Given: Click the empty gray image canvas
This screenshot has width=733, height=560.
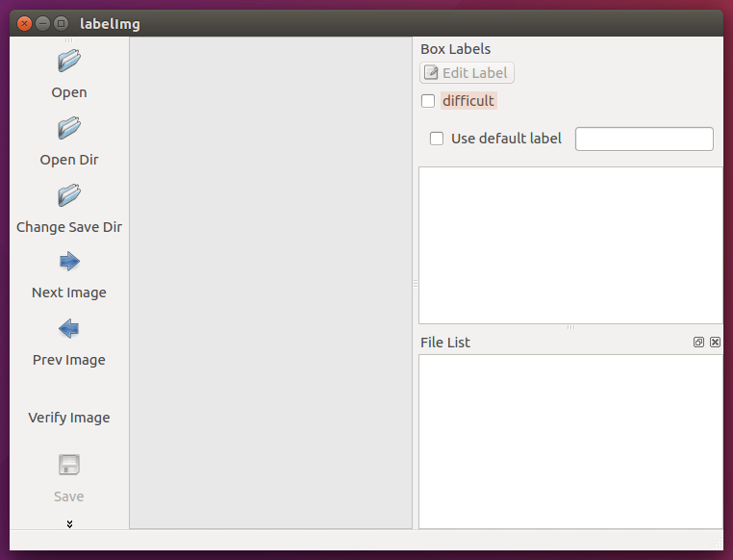Looking at the screenshot, I should (x=270, y=283).
